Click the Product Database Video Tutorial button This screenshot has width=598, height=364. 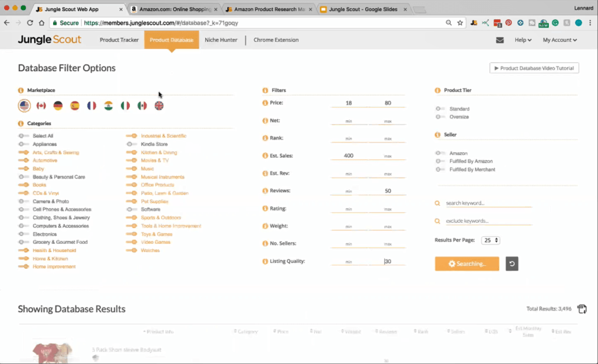pos(534,68)
